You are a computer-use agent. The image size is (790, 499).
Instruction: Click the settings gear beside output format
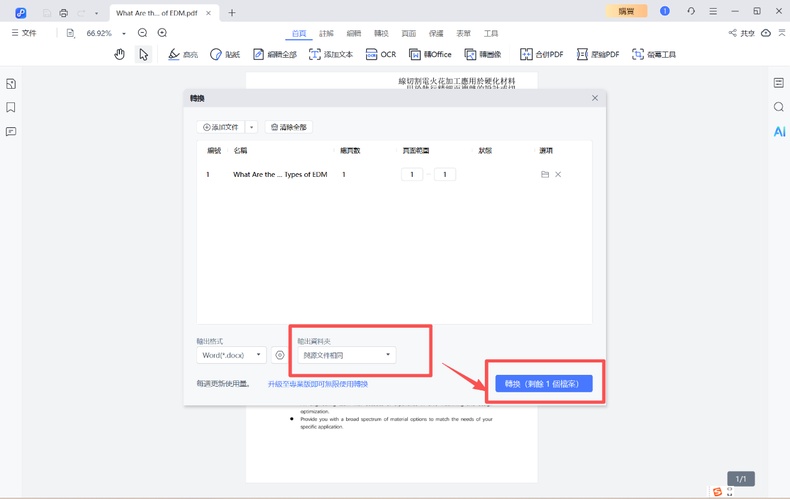[x=280, y=355]
